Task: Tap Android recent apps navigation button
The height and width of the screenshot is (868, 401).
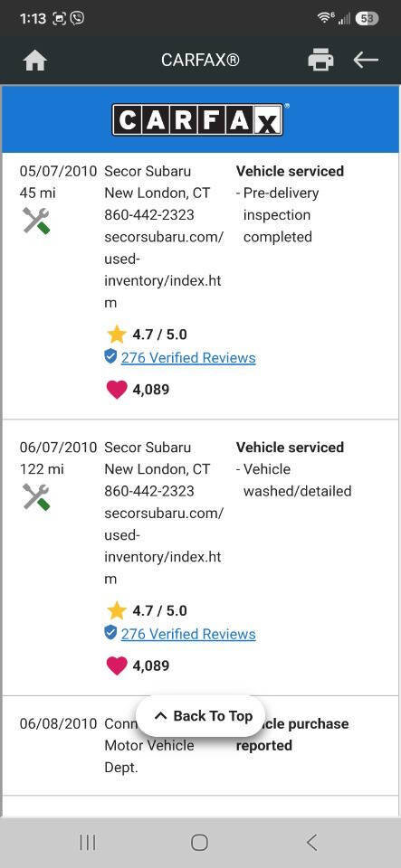Action: click(x=88, y=843)
